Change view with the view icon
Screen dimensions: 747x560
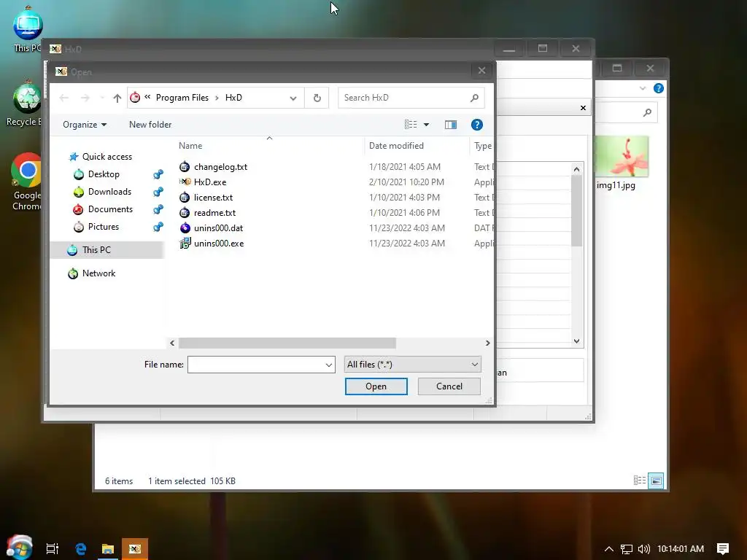point(411,125)
